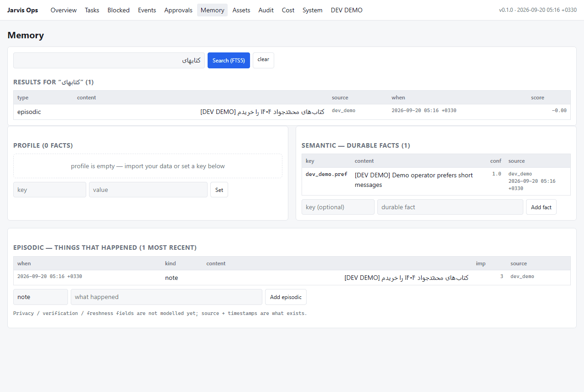Click the 1.0 confidence value

click(x=496, y=174)
